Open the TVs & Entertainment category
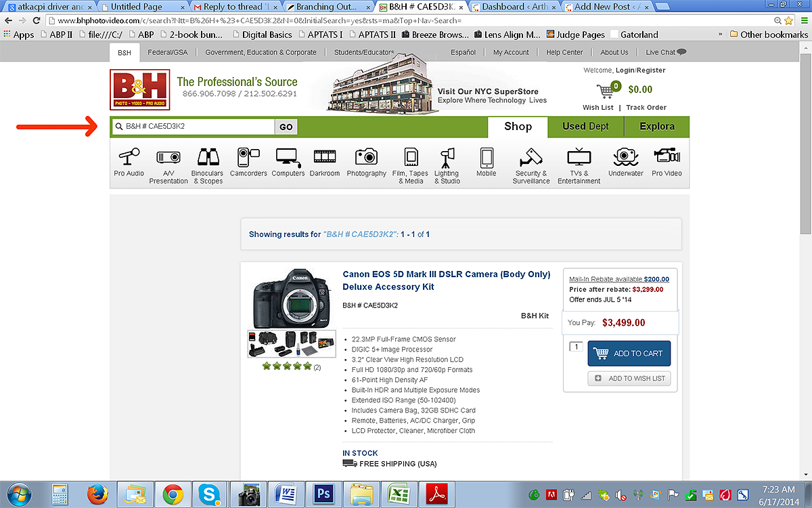 pyautogui.click(x=579, y=165)
